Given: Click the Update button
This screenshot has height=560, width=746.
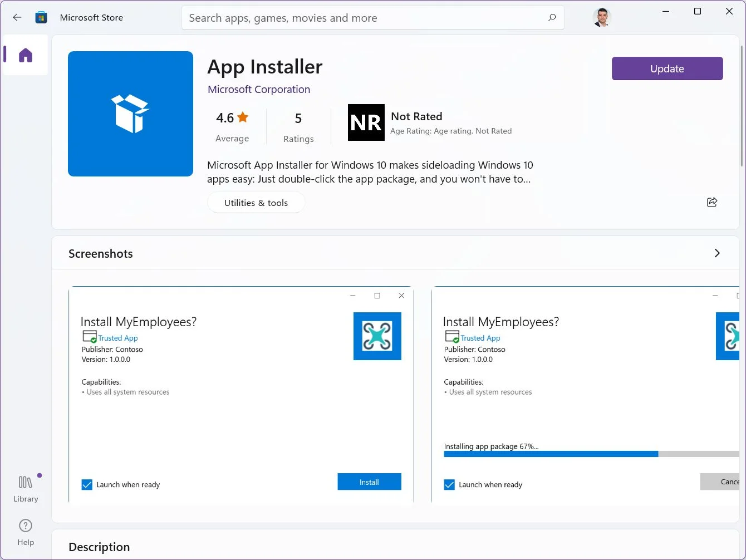Looking at the screenshot, I should click(x=667, y=68).
